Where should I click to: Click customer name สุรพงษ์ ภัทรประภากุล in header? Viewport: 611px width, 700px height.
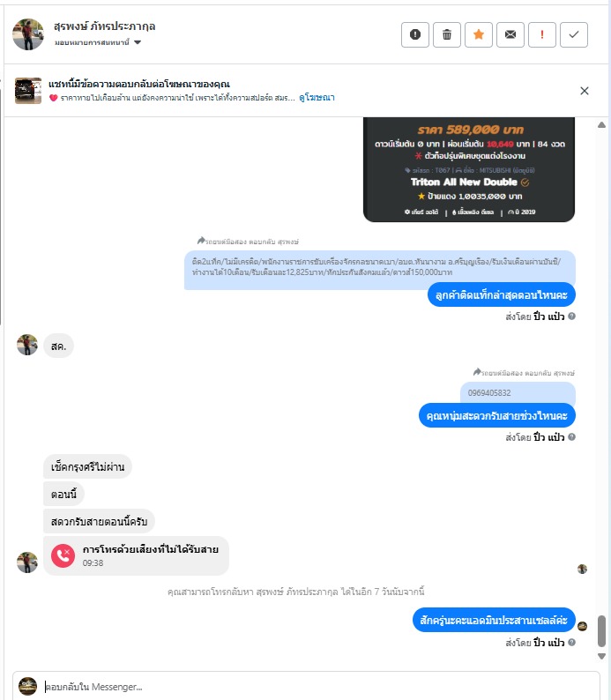[104, 26]
